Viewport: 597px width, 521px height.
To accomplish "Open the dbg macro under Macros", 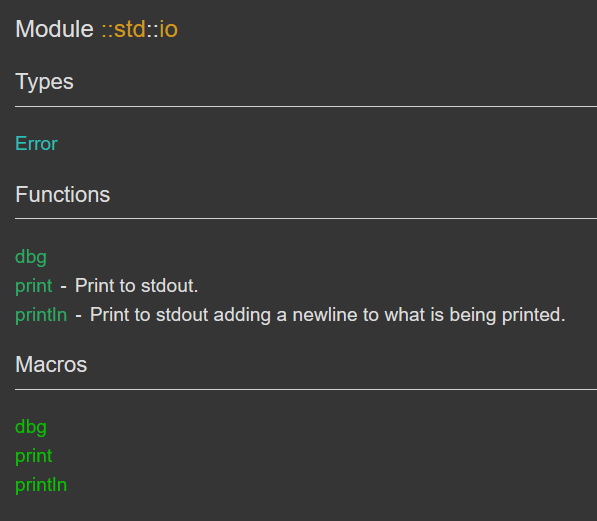I will click(31, 427).
